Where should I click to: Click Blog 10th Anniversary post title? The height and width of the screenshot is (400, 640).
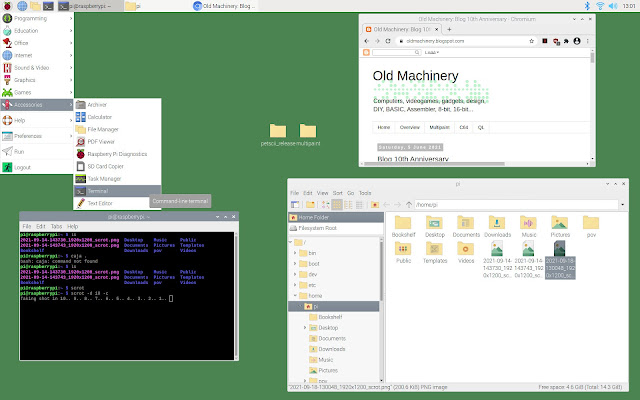pos(413,159)
